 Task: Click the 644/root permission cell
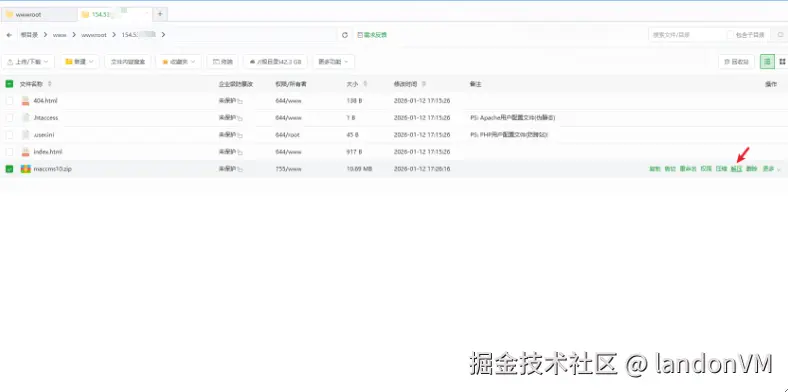point(288,135)
